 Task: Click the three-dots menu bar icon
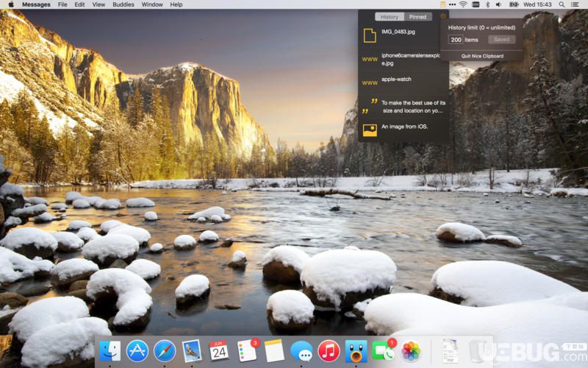click(452, 4)
